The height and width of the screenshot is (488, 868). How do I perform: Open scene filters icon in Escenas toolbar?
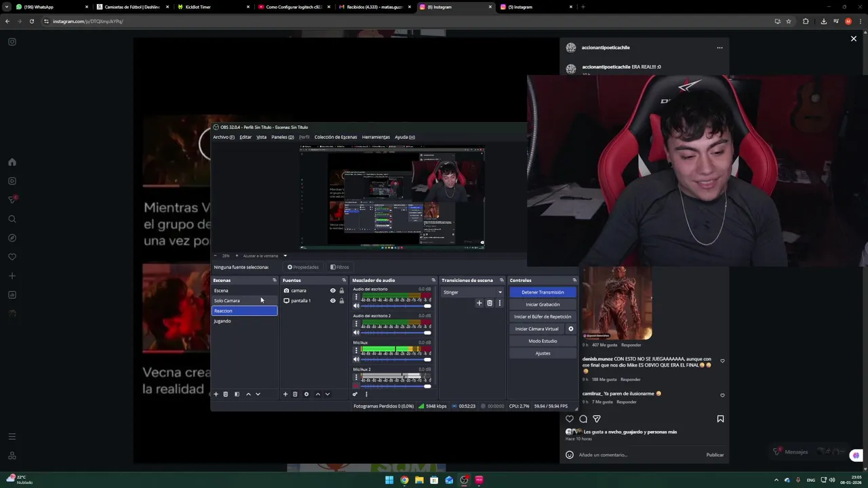click(x=237, y=394)
